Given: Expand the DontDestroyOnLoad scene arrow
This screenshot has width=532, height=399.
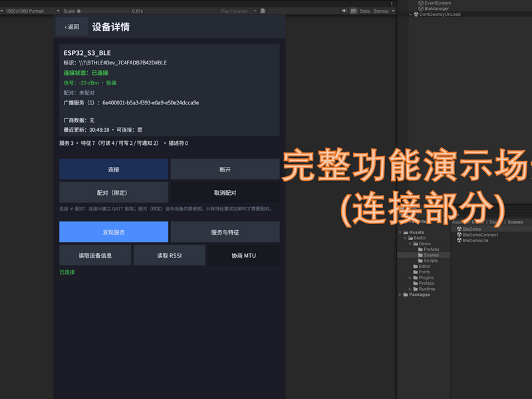Looking at the screenshot, I should [410, 14].
